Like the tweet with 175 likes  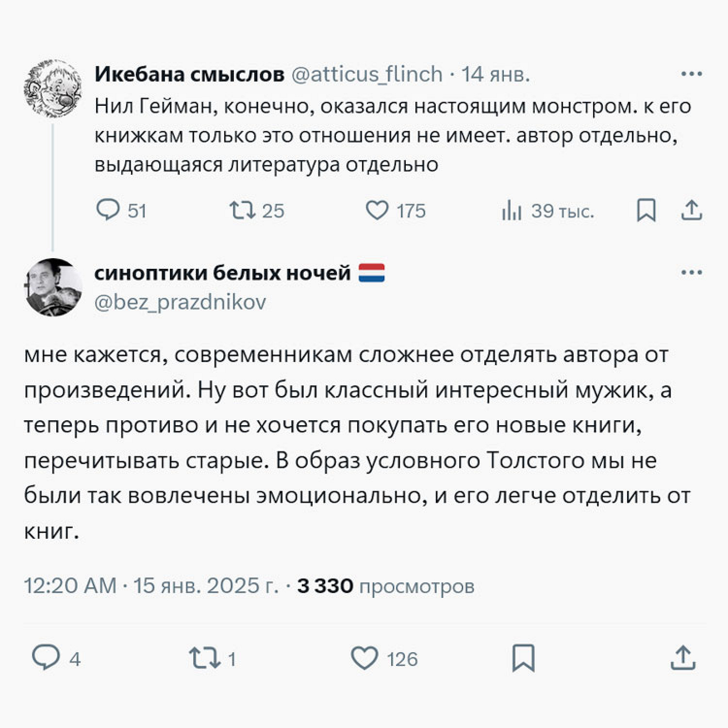click(377, 211)
